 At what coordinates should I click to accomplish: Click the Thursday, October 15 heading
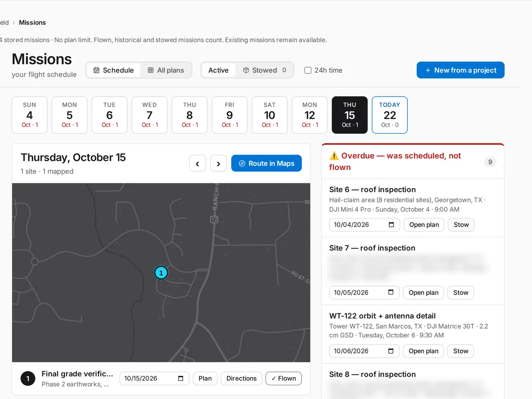click(73, 157)
